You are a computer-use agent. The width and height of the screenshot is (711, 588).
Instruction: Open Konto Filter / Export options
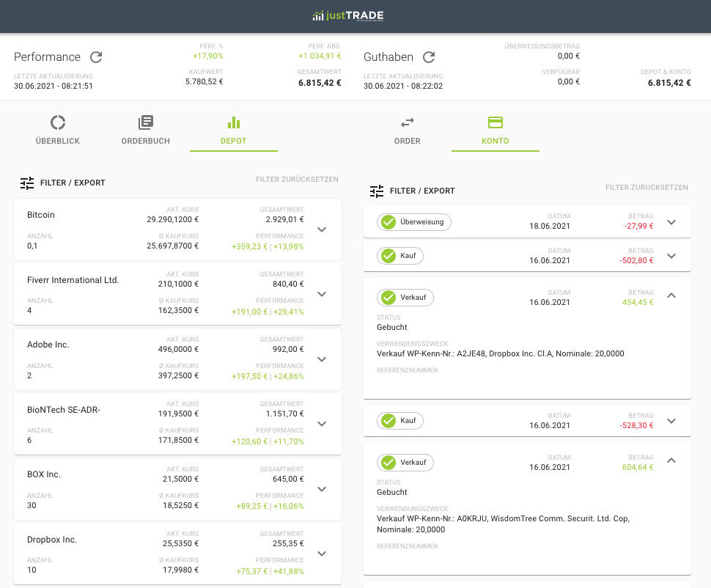click(412, 191)
